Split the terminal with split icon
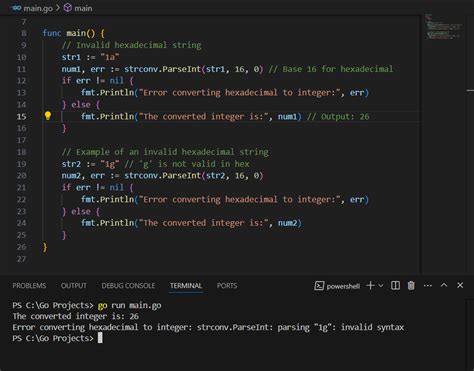The image size is (474, 371). [x=395, y=285]
